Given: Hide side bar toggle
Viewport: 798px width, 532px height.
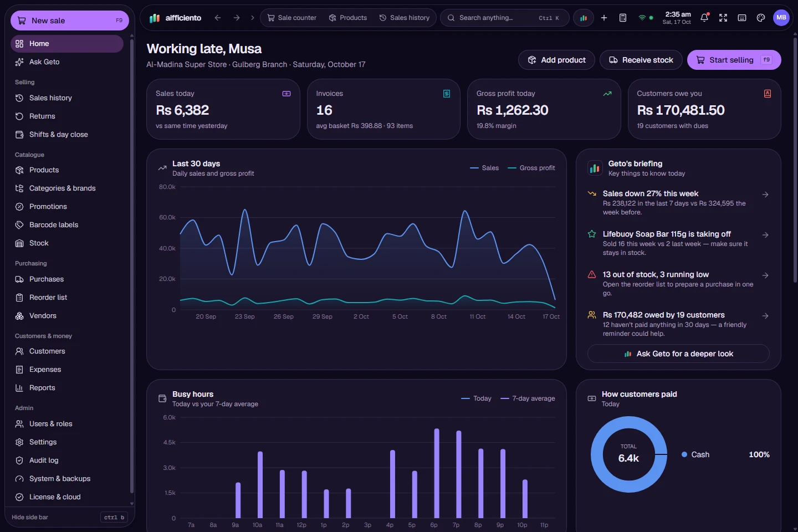Looking at the screenshot, I should point(70,517).
